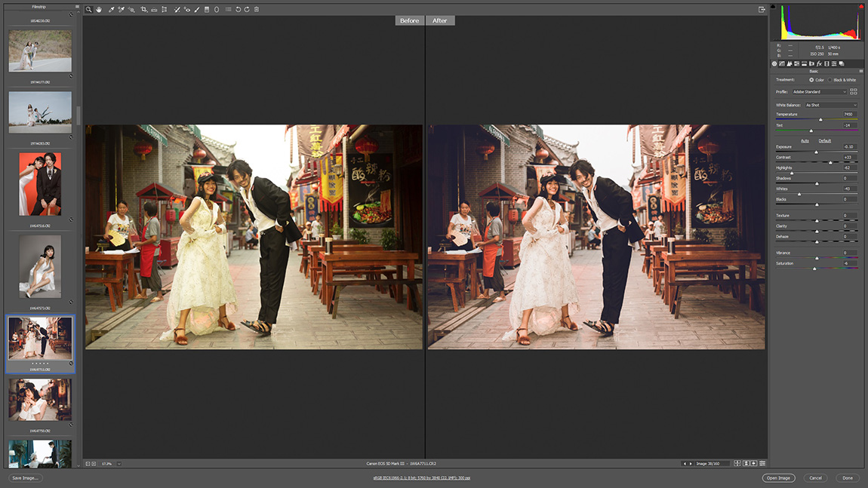The width and height of the screenshot is (868, 488).
Task: Open the Preferences dialog icon
Action: point(228,9)
